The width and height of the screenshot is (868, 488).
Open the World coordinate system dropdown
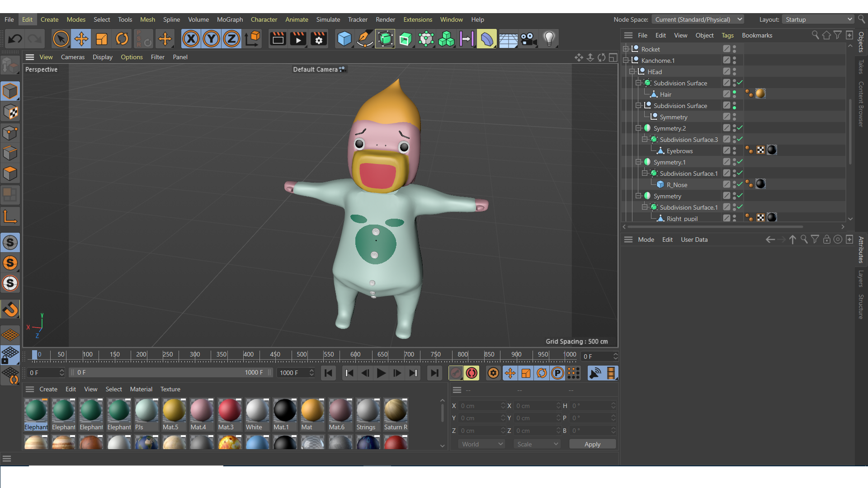[482, 444]
